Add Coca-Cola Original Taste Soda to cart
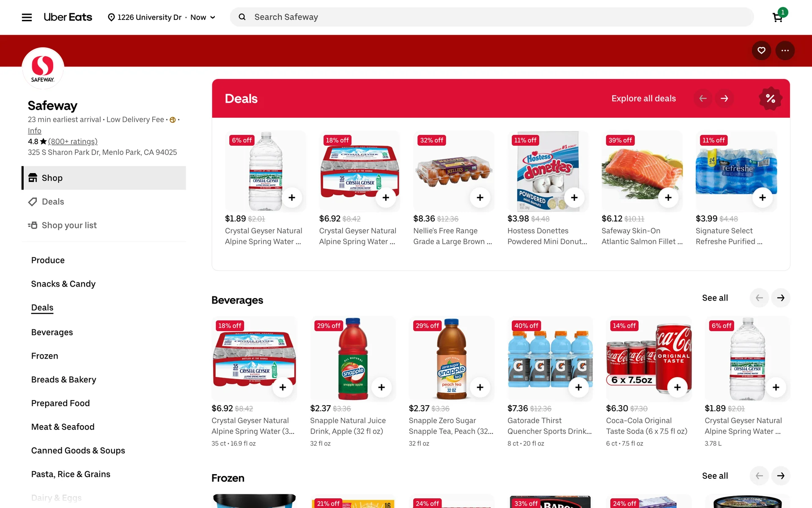Image resolution: width=812 pixels, height=508 pixels. coord(677,387)
